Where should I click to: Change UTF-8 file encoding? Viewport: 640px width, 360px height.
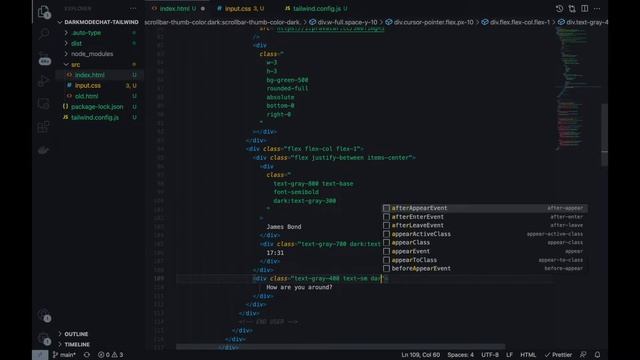click(490, 355)
